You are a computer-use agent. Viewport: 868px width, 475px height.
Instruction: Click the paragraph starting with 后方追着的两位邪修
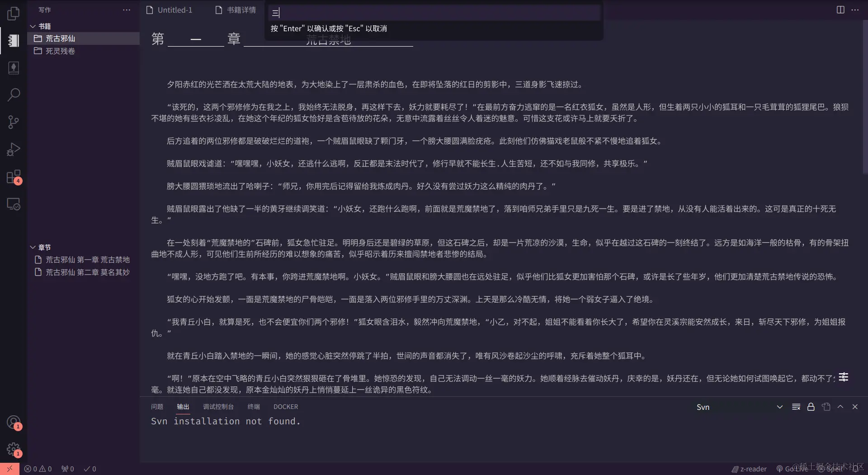point(415,141)
